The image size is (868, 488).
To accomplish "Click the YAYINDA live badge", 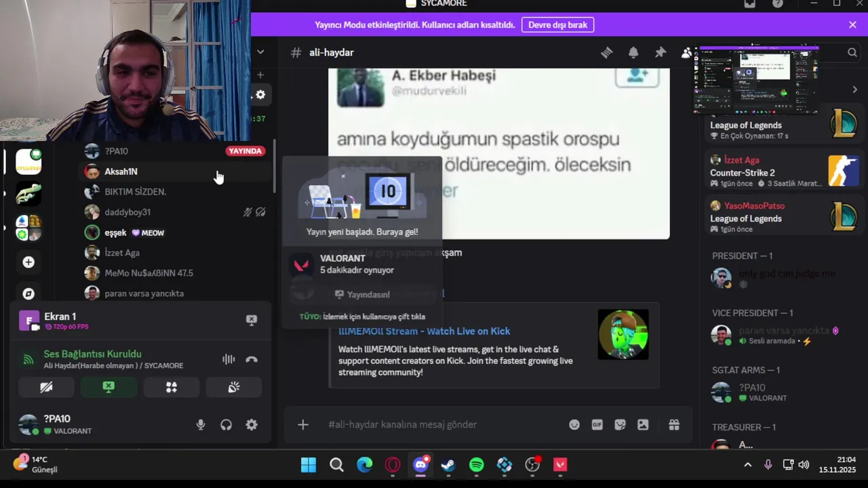I will pos(245,151).
